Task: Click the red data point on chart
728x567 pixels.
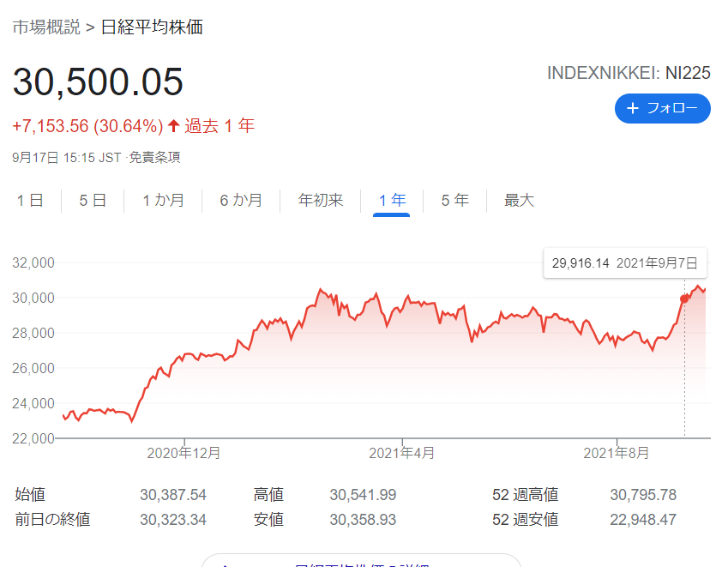Action: (x=684, y=299)
